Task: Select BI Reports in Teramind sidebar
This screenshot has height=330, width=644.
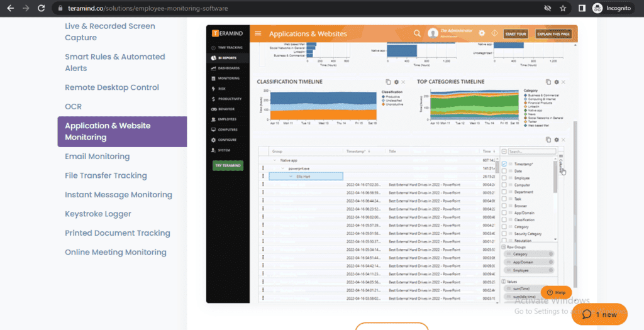Action: point(227,58)
